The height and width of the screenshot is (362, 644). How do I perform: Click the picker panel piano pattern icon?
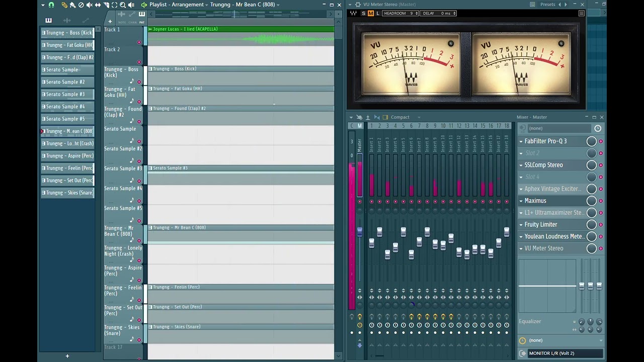(48, 21)
